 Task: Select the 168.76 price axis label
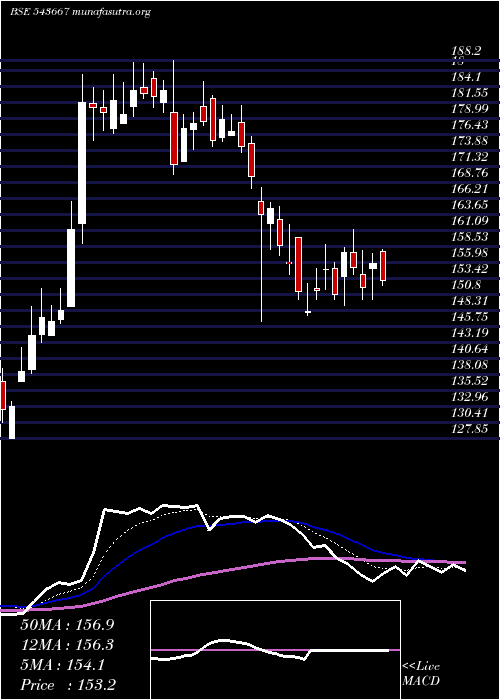[x=469, y=173]
